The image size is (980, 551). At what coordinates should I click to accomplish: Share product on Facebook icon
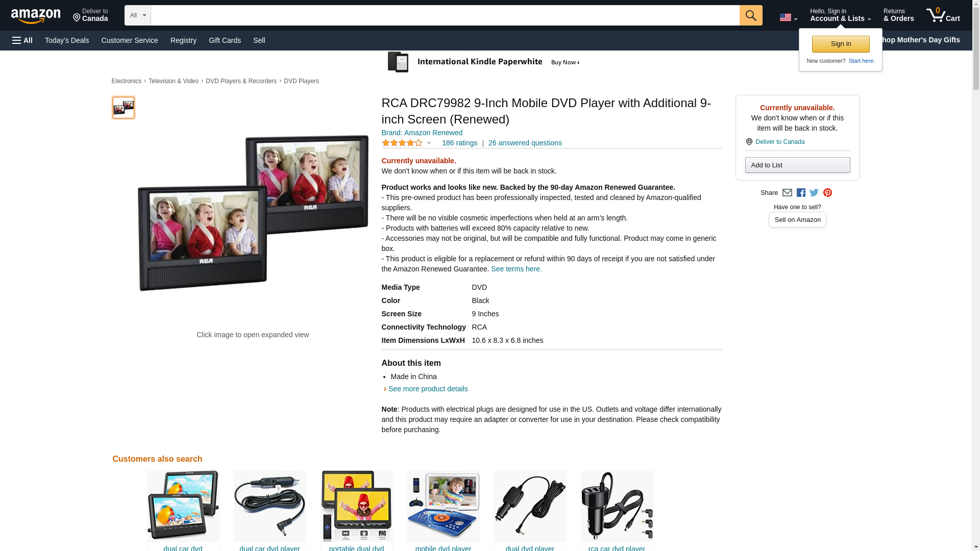pos(801,193)
